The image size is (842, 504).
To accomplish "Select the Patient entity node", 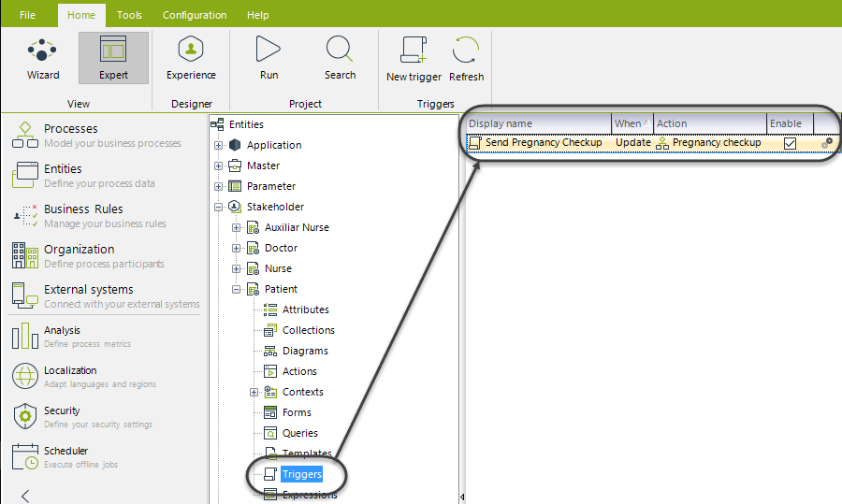I will [281, 289].
